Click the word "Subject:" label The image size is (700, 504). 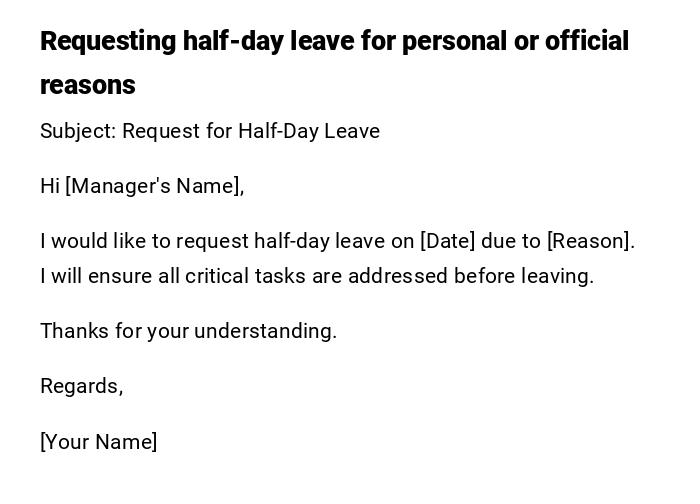click(78, 131)
